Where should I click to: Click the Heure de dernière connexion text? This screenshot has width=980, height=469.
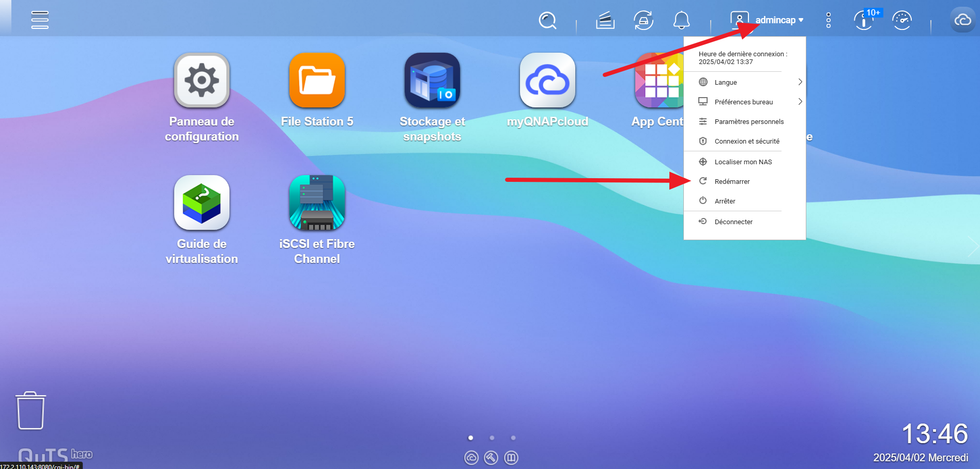pos(743,57)
